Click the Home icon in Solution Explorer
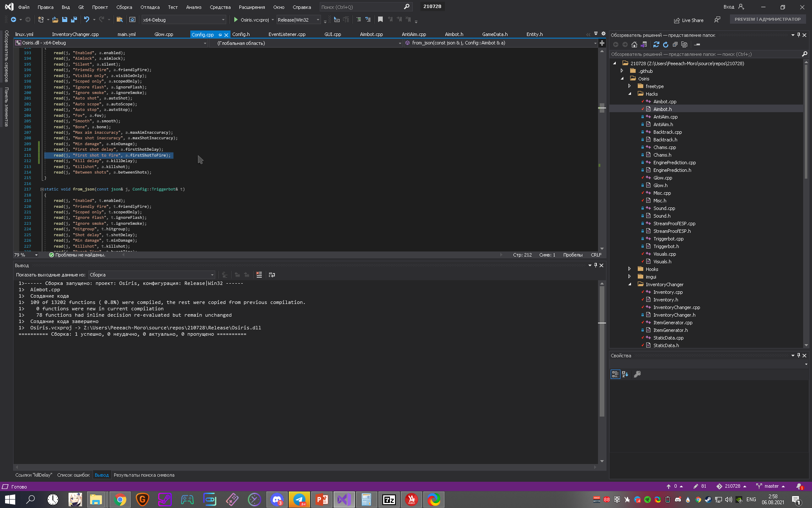Image resolution: width=812 pixels, height=508 pixels. click(x=634, y=44)
